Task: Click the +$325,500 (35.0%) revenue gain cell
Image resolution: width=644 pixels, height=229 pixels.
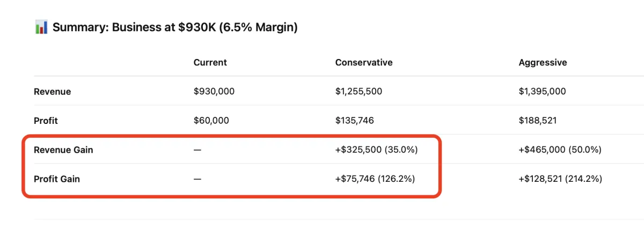Action: point(376,150)
